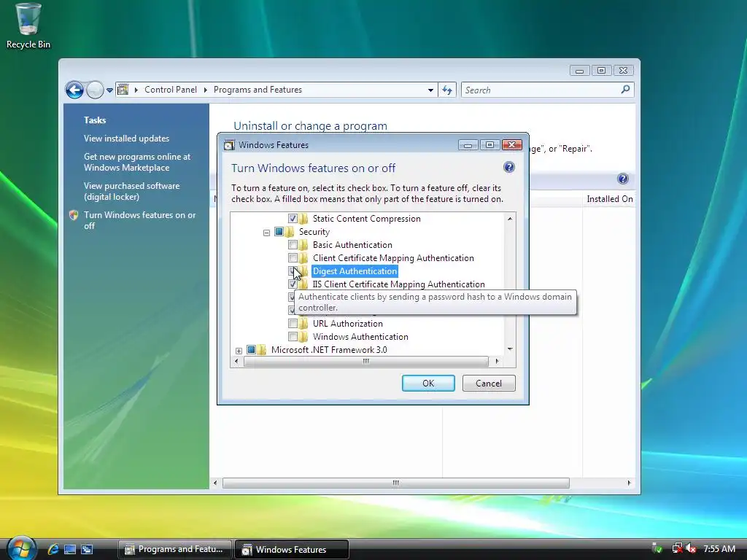
Task: Click the Control Panel icon in address bar
Action: click(x=123, y=90)
